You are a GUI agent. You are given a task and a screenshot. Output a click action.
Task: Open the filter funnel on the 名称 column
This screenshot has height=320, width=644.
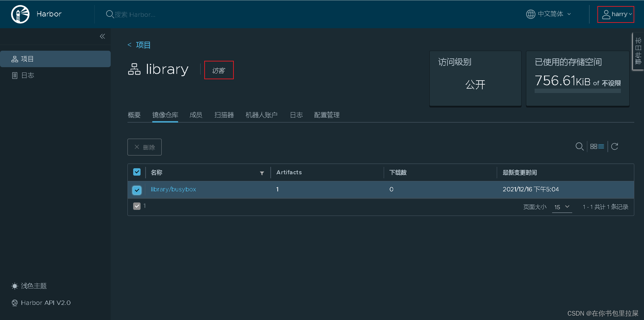pyautogui.click(x=262, y=173)
